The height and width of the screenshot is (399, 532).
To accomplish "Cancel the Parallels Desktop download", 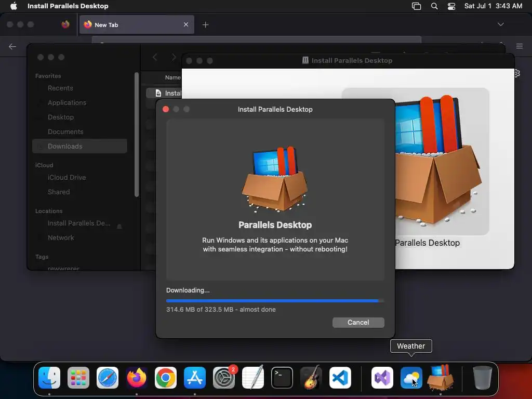I will click(x=358, y=322).
